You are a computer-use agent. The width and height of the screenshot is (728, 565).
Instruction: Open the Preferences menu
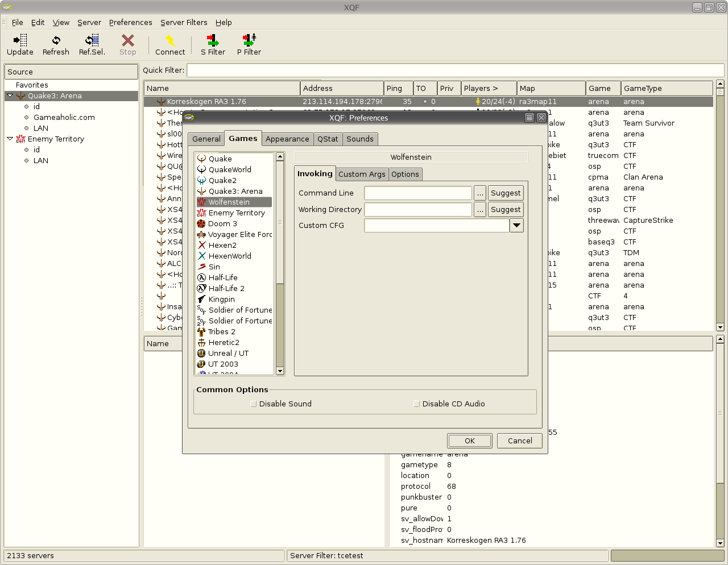131,23
